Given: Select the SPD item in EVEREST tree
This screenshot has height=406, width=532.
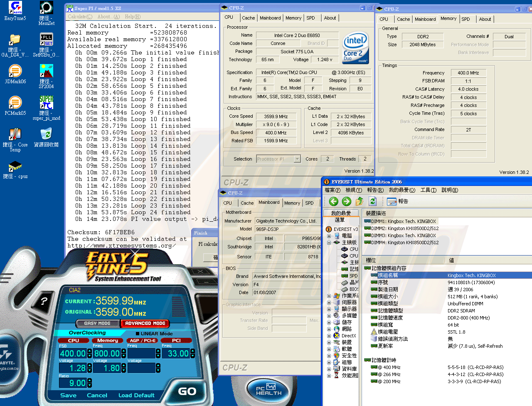Looking at the screenshot, I should coord(350,276).
